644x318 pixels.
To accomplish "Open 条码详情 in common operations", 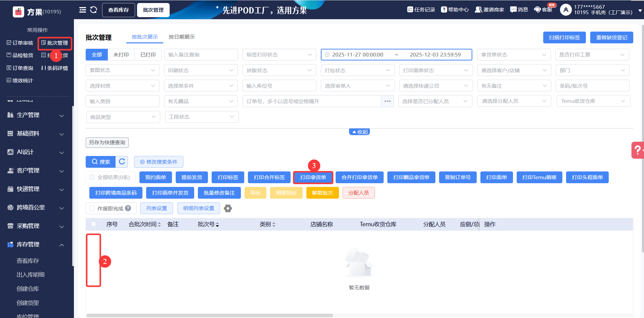I will [54, 68].
